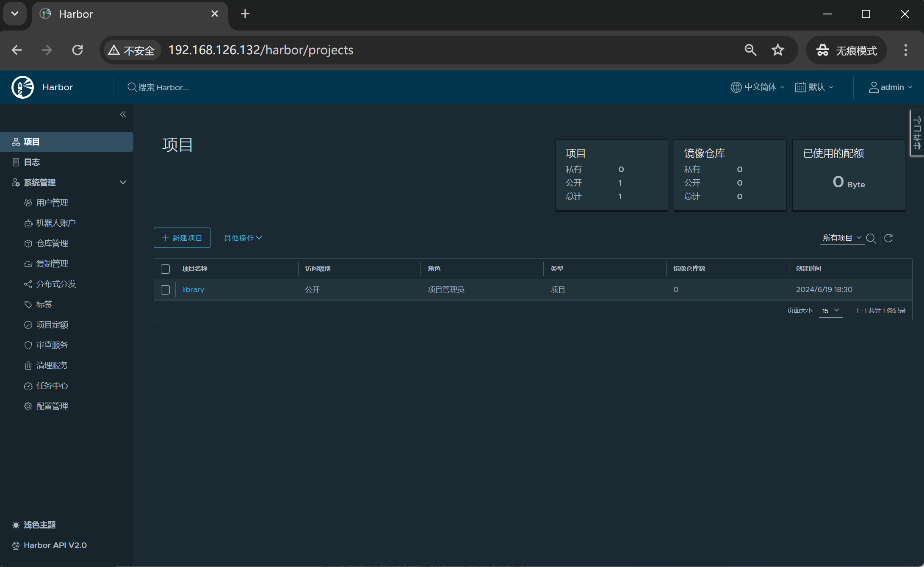Expand the 其他操作 actions dropdown
924x567 pixels.
243,238
